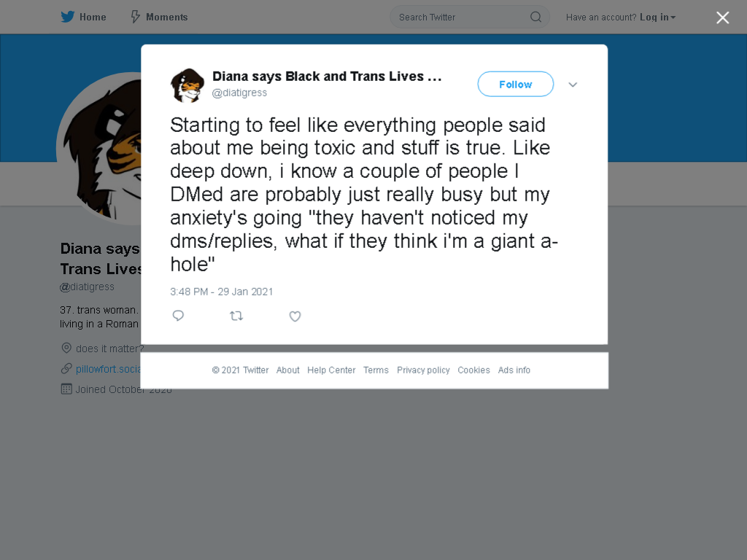The width and height of the screenshot is (747, 560).
Task: Click the Twitter bird Home icon
Action: coord(68,17)
